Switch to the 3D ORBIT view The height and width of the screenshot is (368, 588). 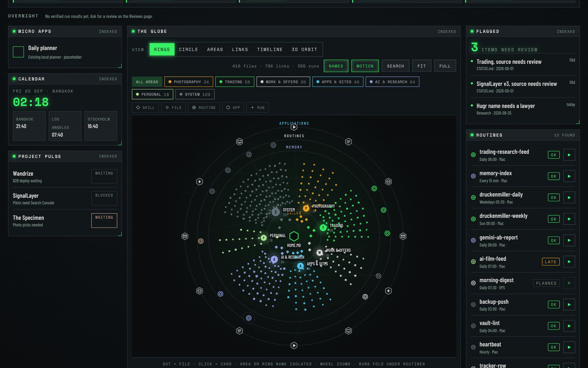tap(304, 49)
